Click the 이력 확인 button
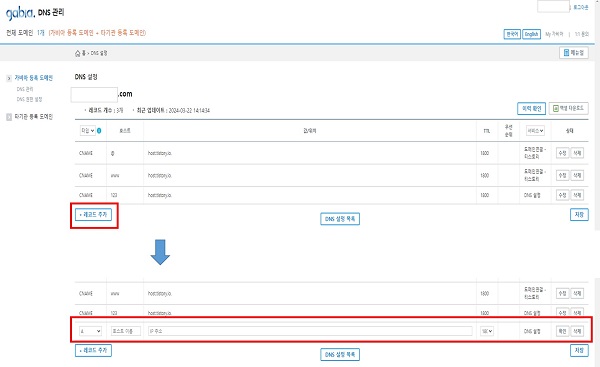This screenshot has height=367, width=600. tap(531, 109)
